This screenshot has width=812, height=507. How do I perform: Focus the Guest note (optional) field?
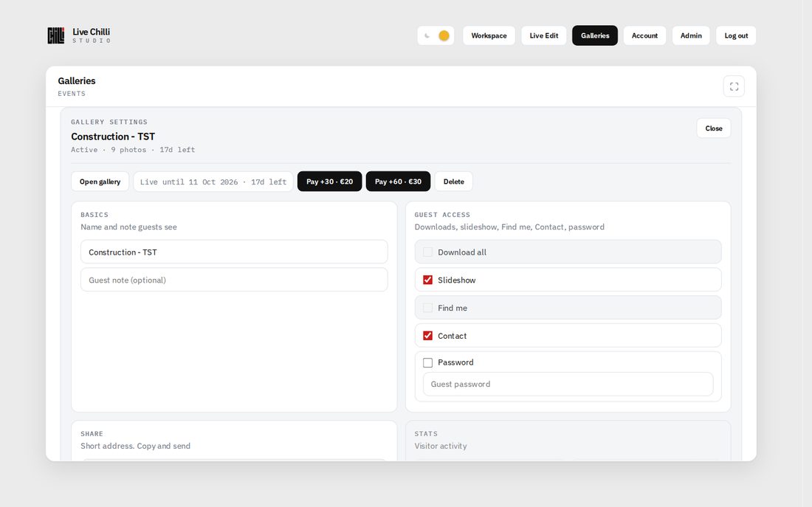pos(234,280)
